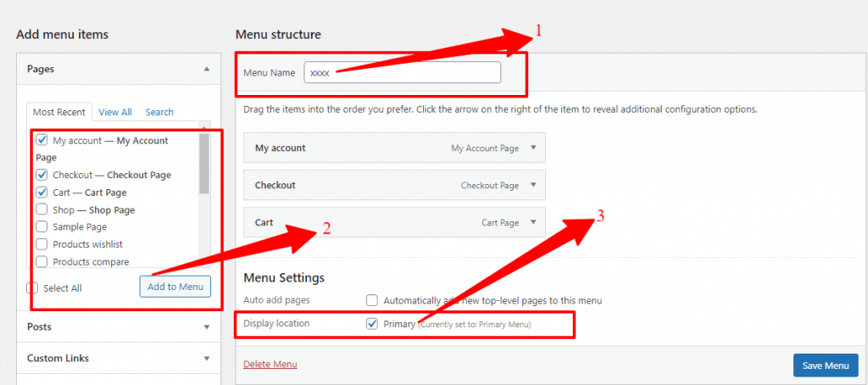Expand the Custom Links panel
868x385 pixels.
point(207,359)
